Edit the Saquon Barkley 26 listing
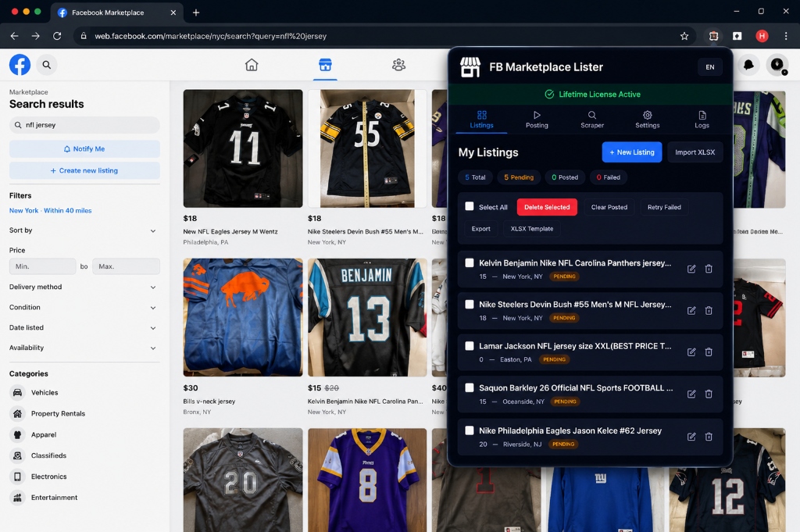This screenshot has height=532, width=800. (x=691, y=394)
